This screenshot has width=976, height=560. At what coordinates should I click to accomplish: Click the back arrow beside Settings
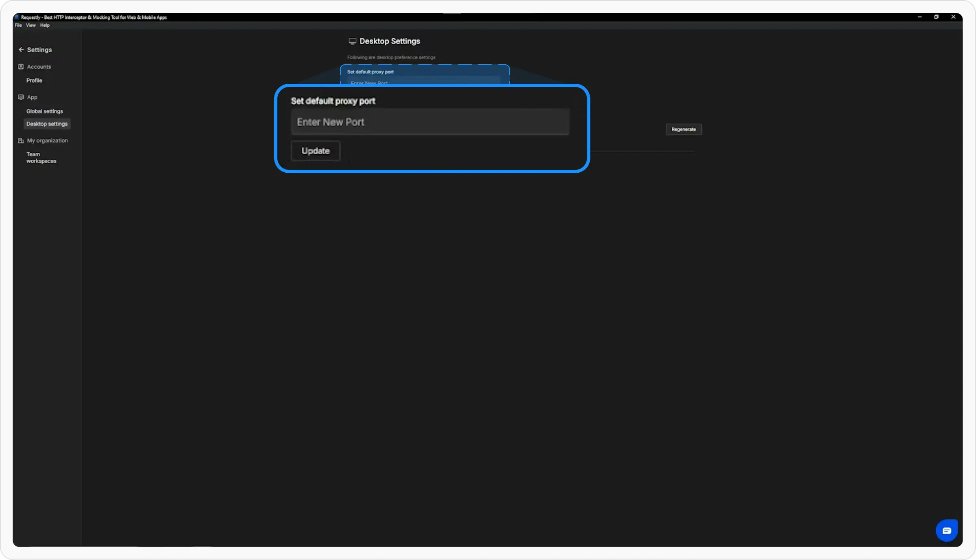point(21,49)
